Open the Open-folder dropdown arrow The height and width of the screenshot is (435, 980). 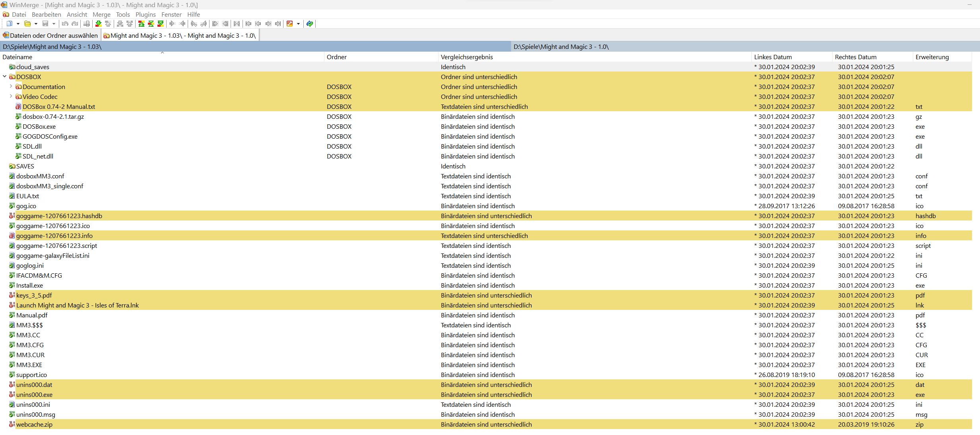[x=36, y=24]
